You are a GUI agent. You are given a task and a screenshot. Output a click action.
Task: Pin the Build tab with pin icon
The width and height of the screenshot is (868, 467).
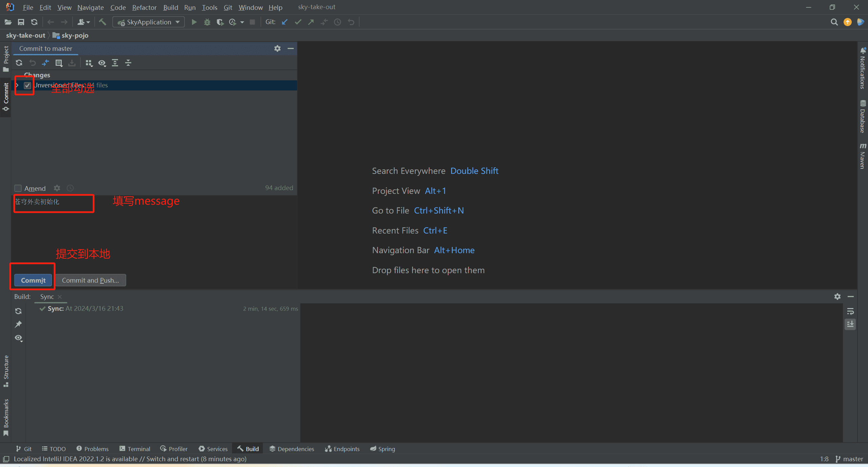[18, 324]
